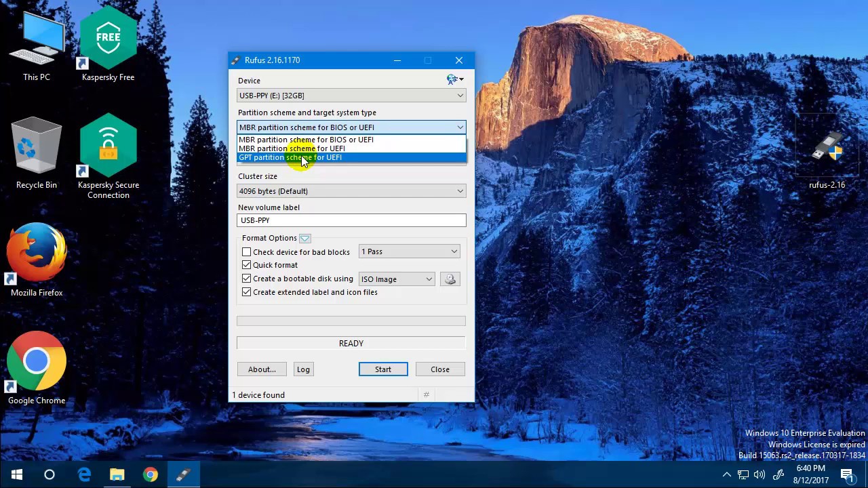
Task: Click the '1 device found' status text
Action: 258,395
